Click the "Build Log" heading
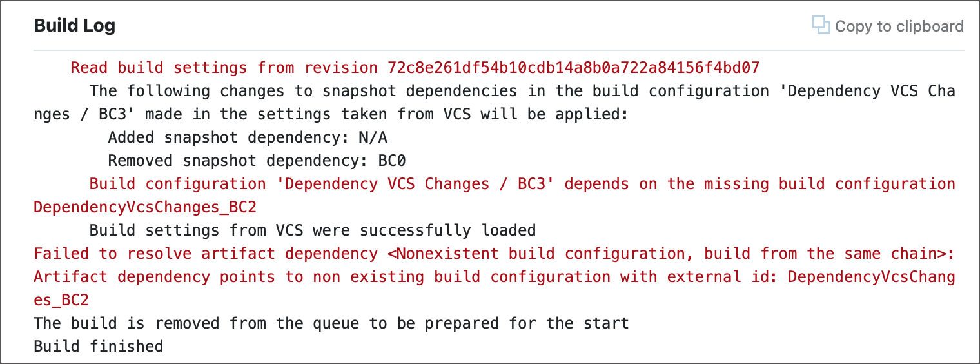The height and width of the screenshot is (364, 980). (x=75, y=26)
